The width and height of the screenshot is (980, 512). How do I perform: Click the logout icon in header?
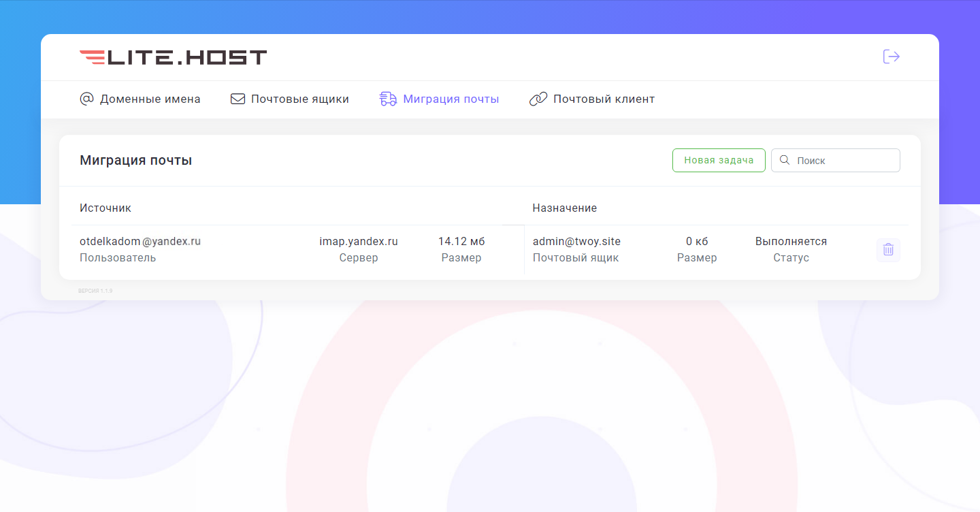click(892, 57)
